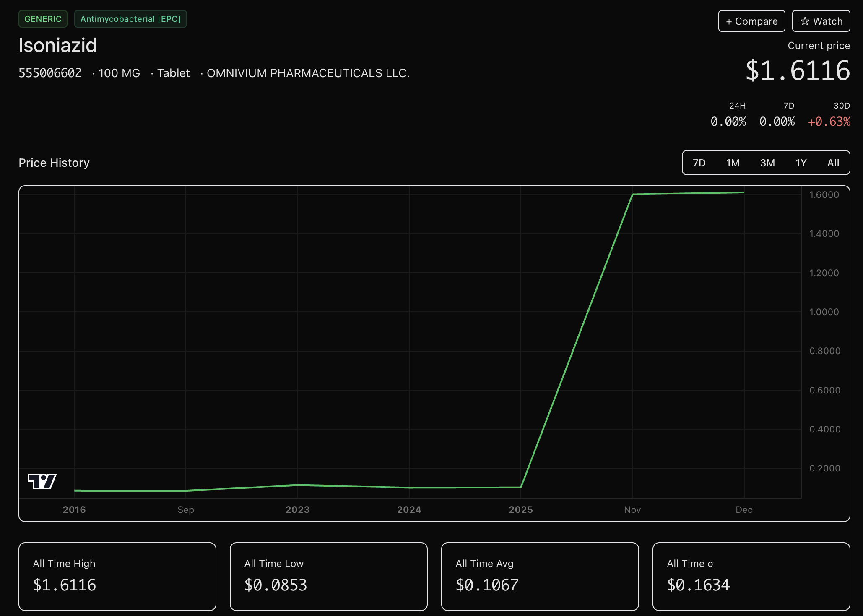Click the + Compare button

[751, 21]
